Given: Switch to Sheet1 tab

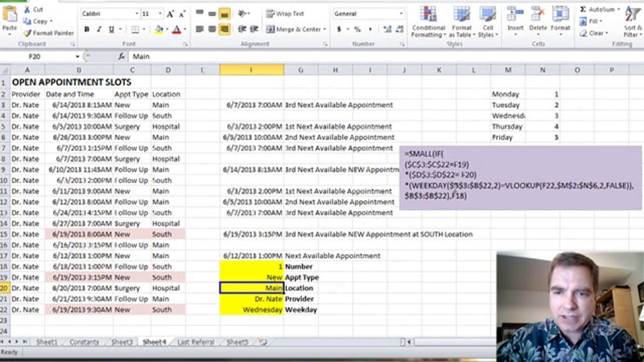Looking at the screenshot, I should [46, 342].
